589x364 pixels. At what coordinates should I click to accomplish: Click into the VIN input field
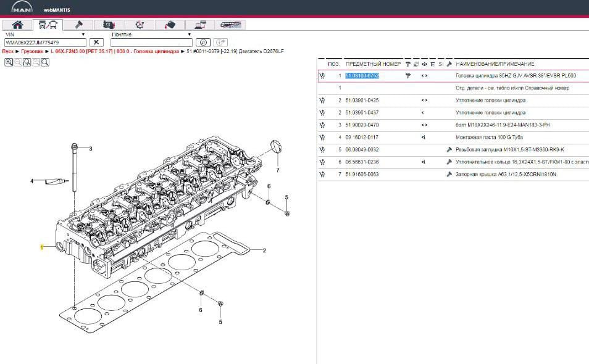(x=44, y=43)
